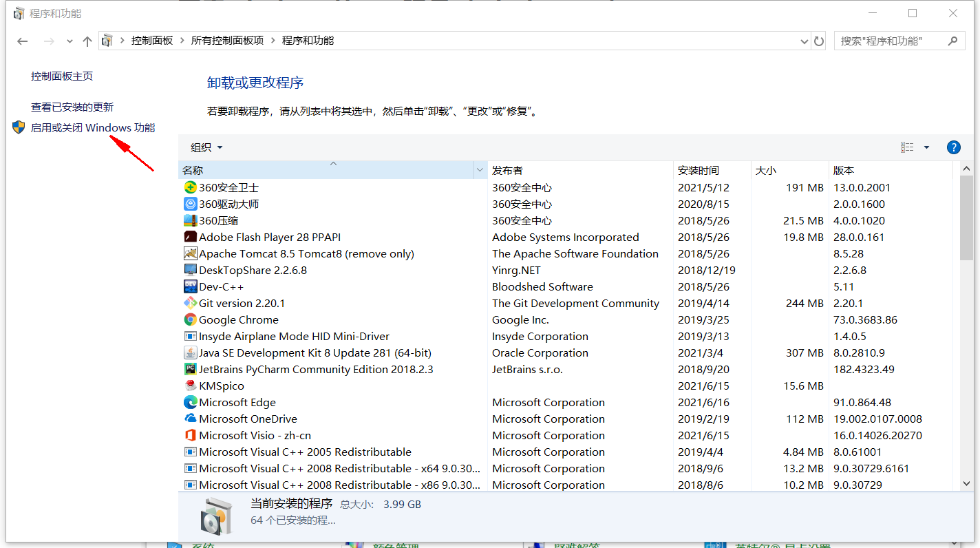Screen dimensions: 980x548
Task: Click the Visual C++ 2008 x86 icon
Action: [191, 485]
